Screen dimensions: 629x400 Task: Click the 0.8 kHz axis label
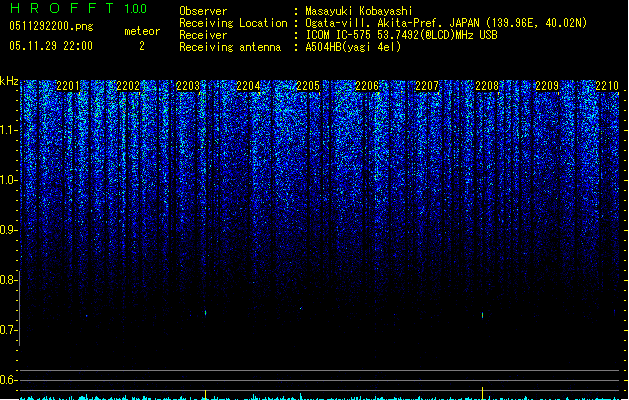point(8,280)
